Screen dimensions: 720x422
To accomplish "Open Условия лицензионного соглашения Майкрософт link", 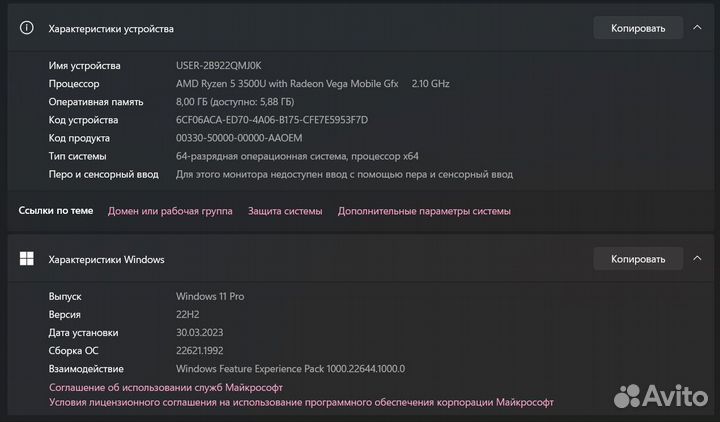I will tap(301, 402).
